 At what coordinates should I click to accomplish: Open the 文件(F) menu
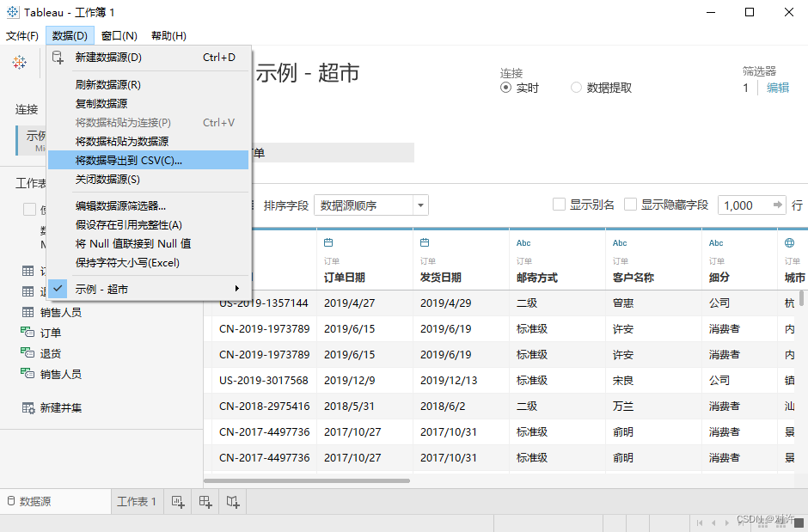tap(22, 35)
